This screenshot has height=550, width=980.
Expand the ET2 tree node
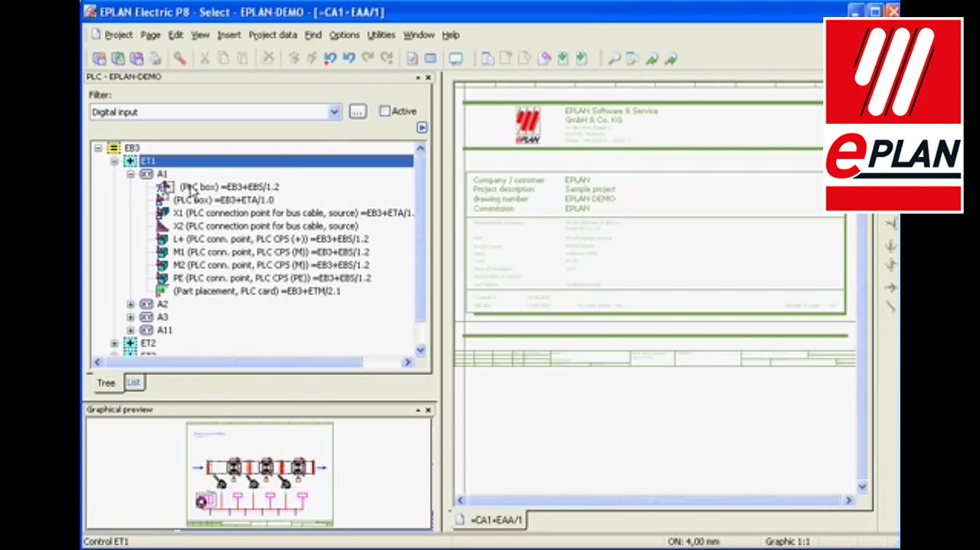pos(114,343)
